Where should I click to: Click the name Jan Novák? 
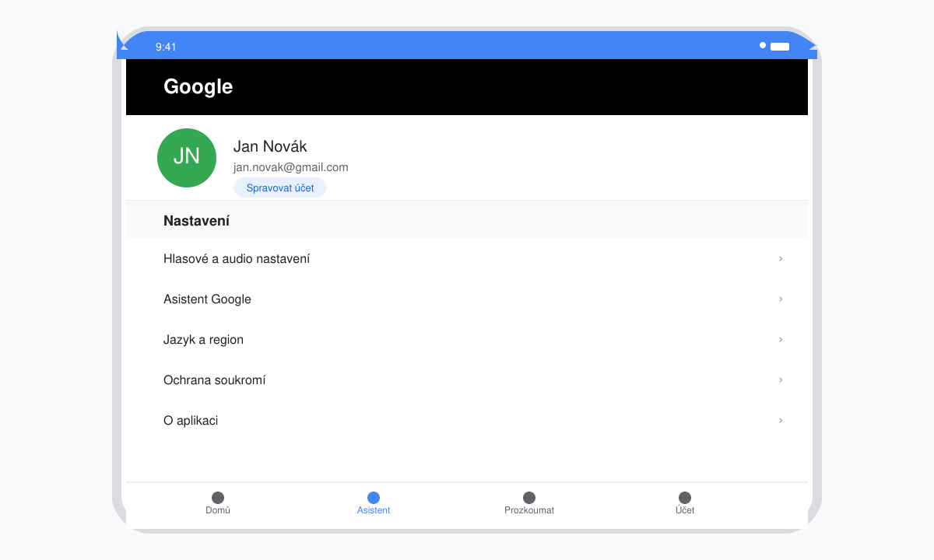[270, 146]
